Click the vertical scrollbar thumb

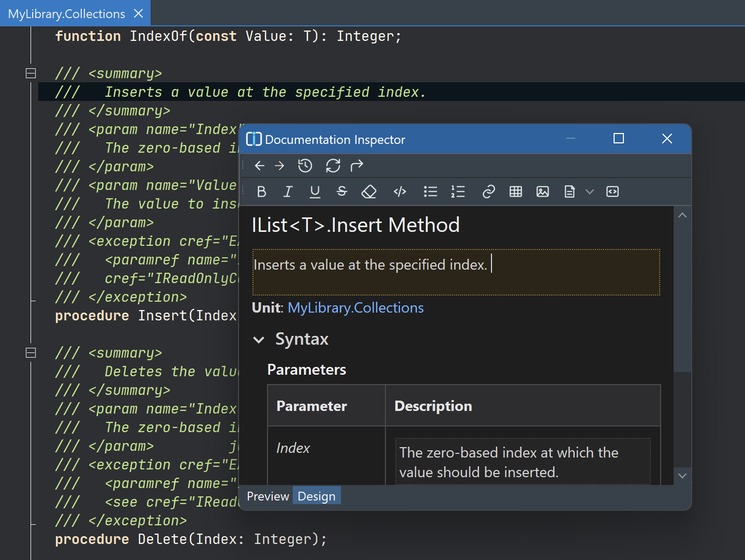682,298
